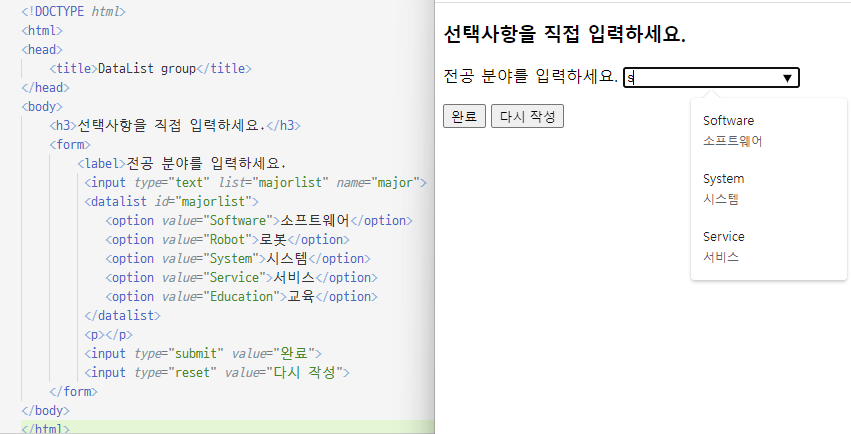
Task: Click the h3 code line in editor
Action: coord(175,125)
